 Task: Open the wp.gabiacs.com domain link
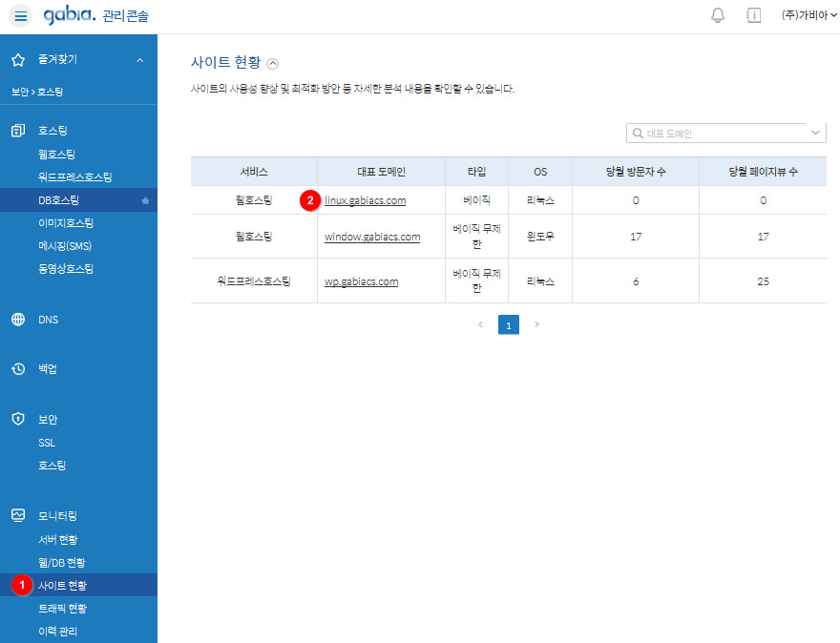coord(362,281)
